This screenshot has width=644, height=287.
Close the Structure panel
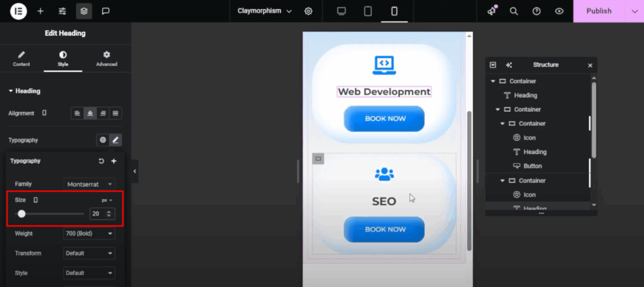[590, 65]
